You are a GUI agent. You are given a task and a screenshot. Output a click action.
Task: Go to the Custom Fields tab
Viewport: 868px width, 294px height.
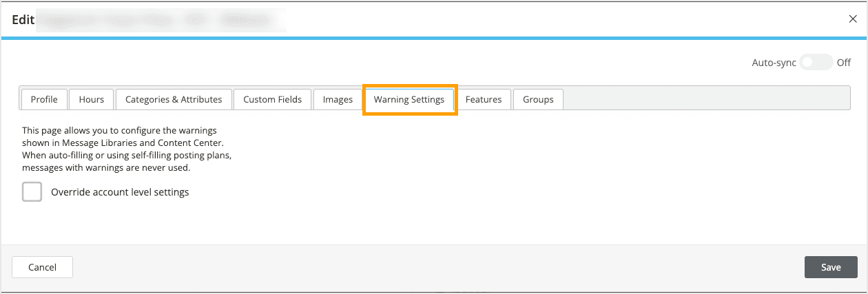click(x=272, y=99)
